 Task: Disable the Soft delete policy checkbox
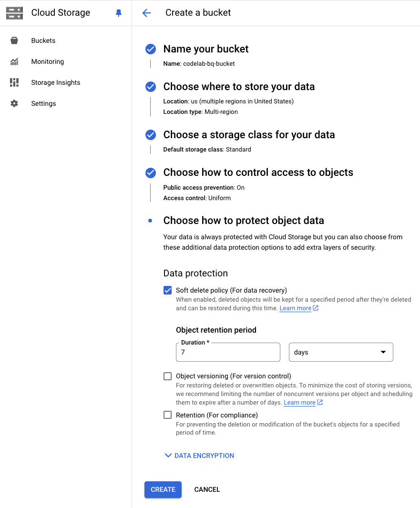click(167, 290)
